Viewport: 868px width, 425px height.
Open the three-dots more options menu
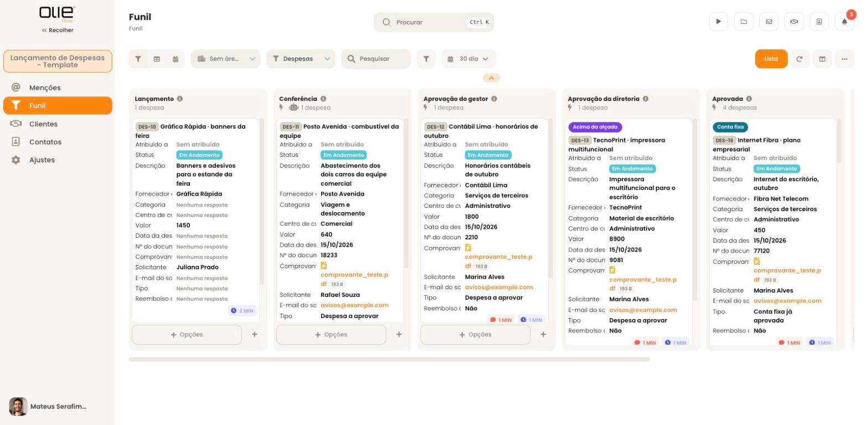pyautogui.click(x=844, y=59)
